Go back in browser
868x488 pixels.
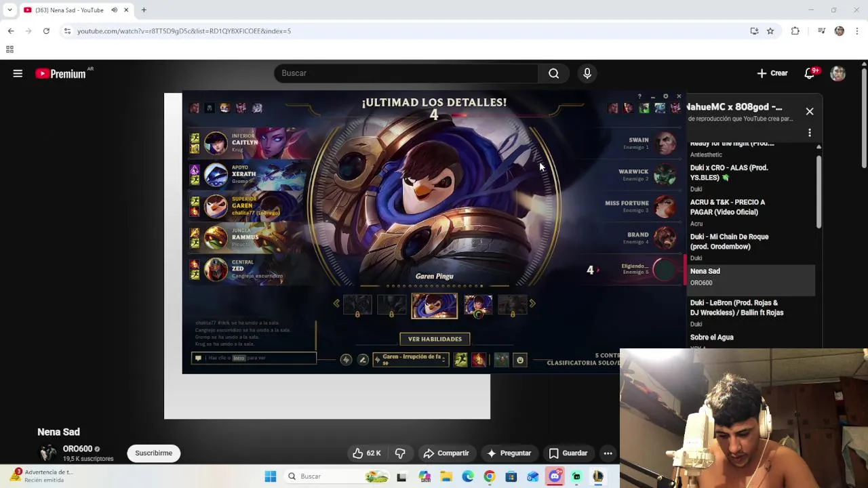click(x=11, y=31)
